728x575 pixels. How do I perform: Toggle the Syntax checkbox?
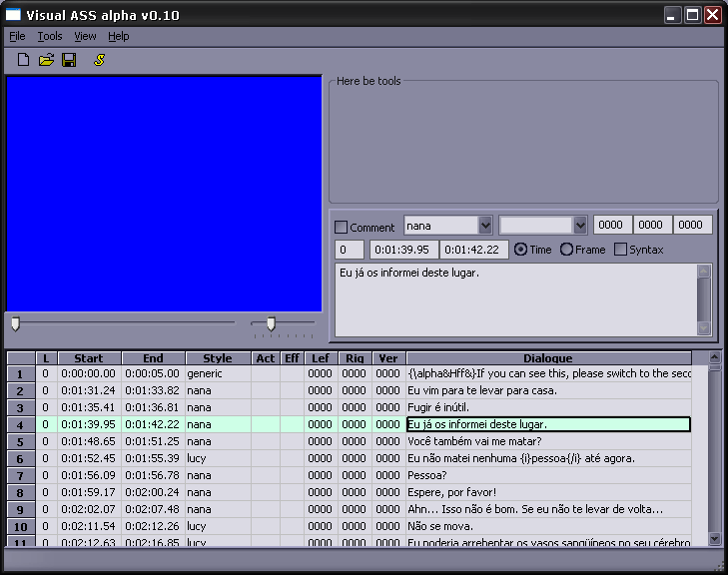click(x=621, y=250)
